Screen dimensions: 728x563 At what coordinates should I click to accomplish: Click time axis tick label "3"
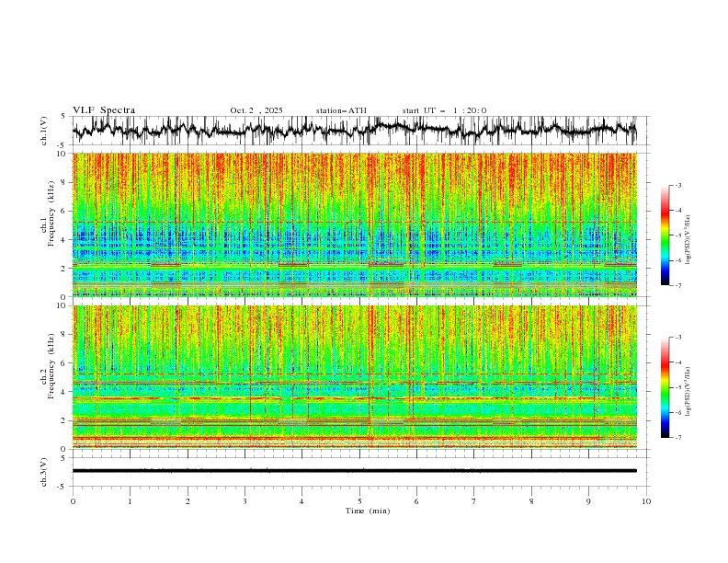pyautogui.click(x=245, y=501)
